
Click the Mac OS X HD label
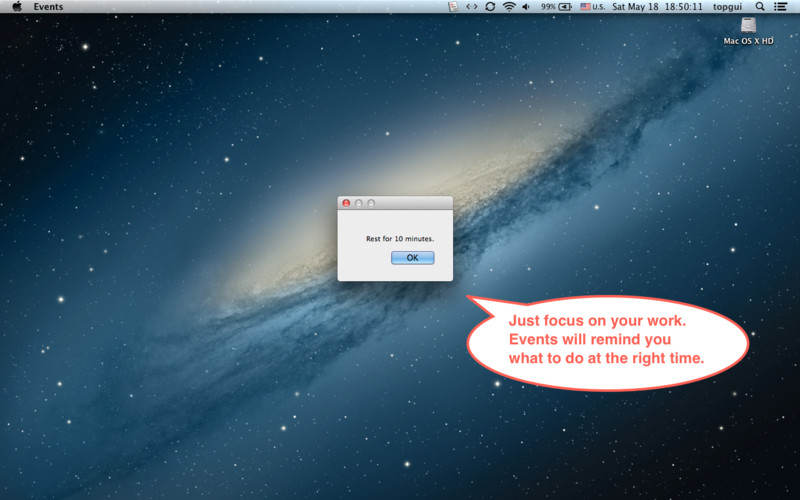[748, 41]
